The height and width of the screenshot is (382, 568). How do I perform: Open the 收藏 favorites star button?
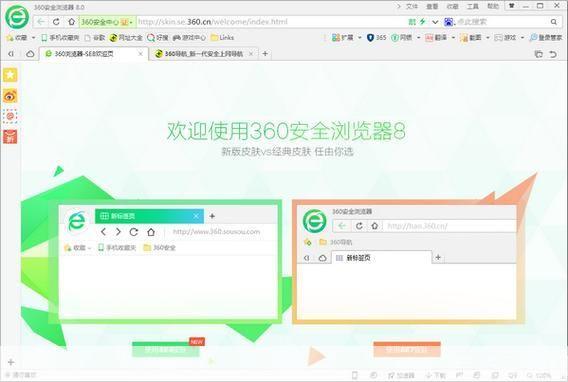17,38
